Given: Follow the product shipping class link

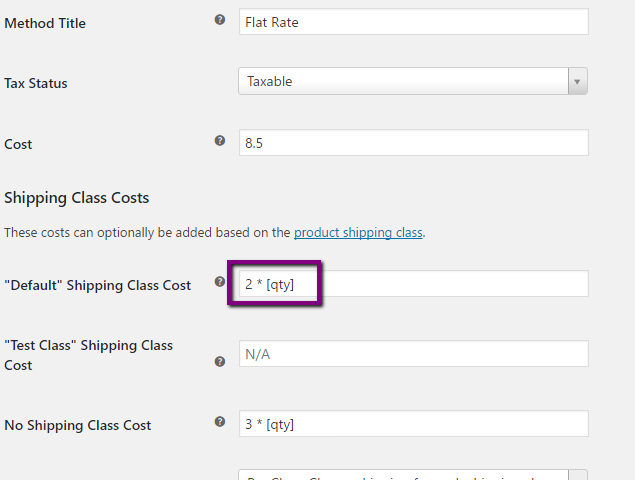Looking at the screenshot, I should click(x=358, y=233).
